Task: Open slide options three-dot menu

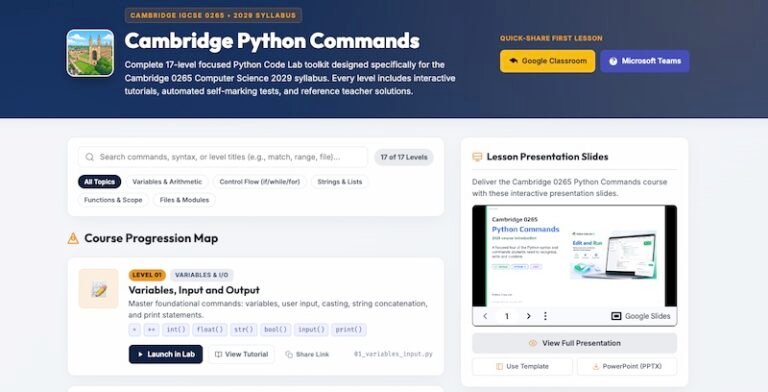Action: tap(545, 317)
